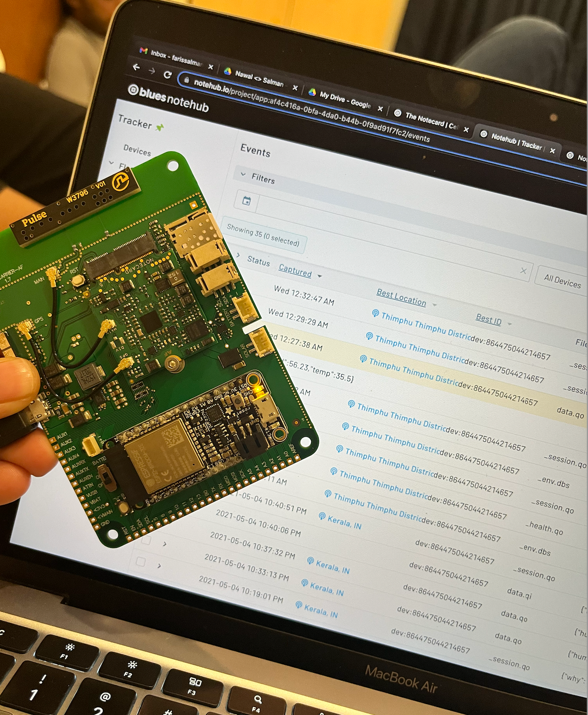Click the blues notehub logo

(x=168, y=98)
